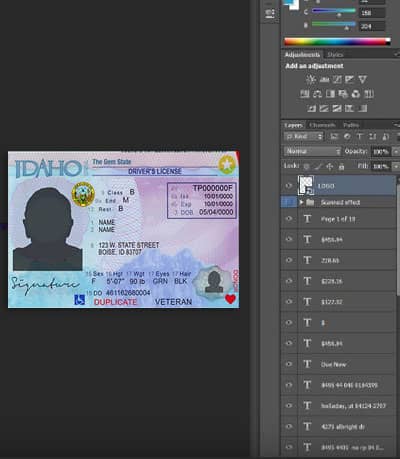400x459 pixels.
Task: Open the Normal blend mode dropdown
Action: tap(312, 151)
